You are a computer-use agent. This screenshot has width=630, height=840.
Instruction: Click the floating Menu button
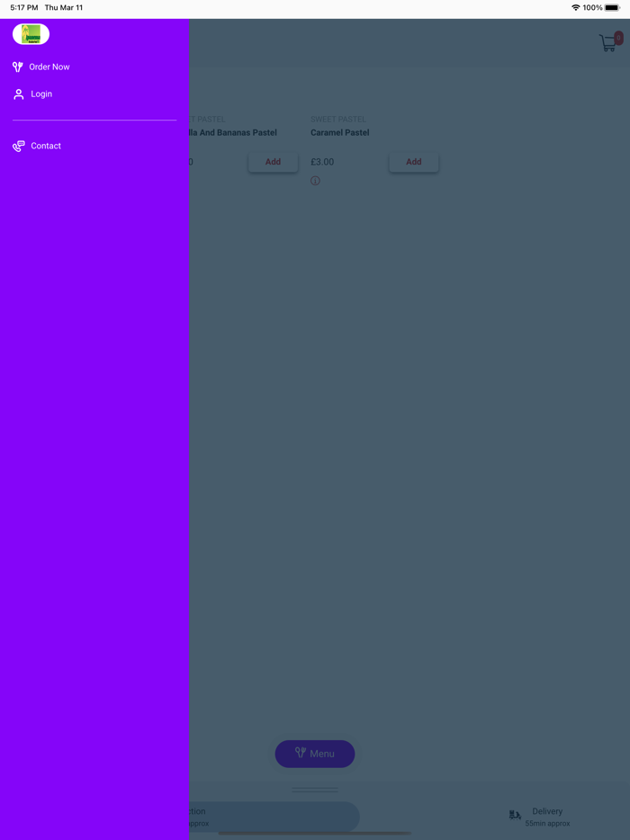coord(315,754)
